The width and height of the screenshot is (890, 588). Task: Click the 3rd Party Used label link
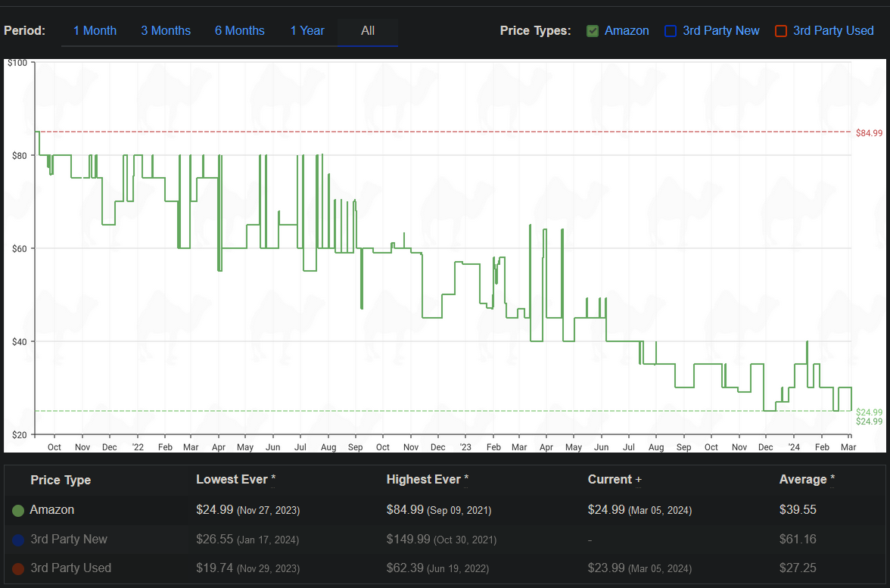833,30
